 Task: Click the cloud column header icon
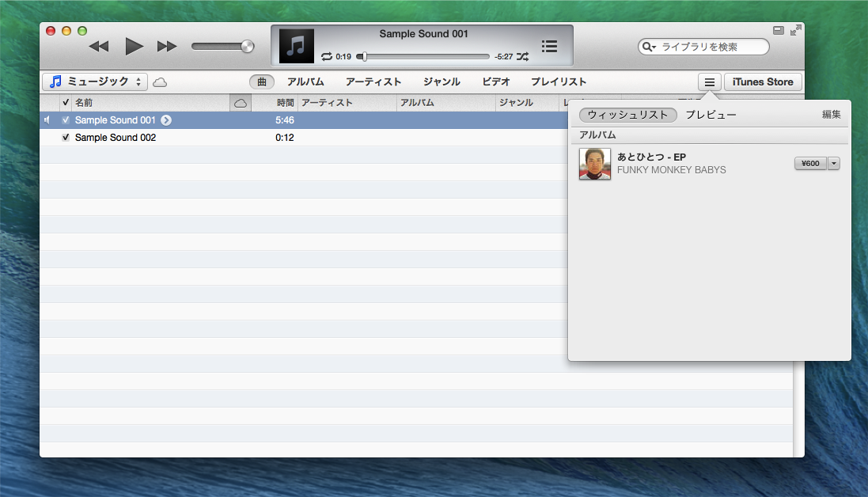pos(241,103)
